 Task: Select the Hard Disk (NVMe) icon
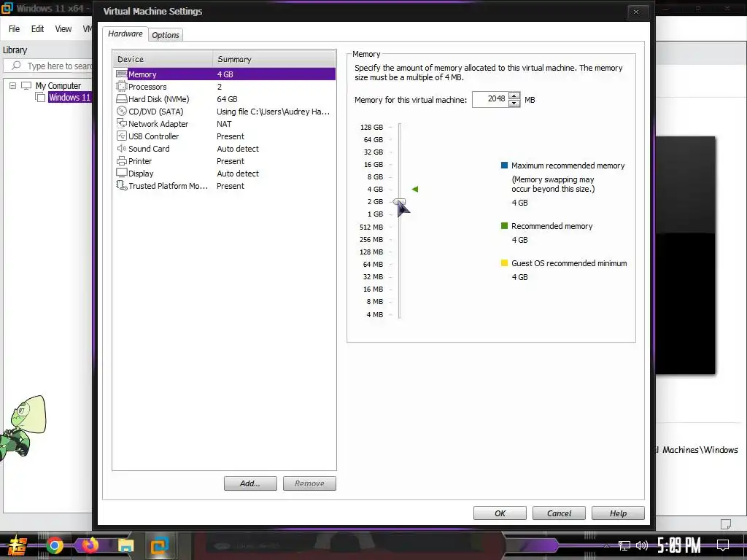[122, 99]
